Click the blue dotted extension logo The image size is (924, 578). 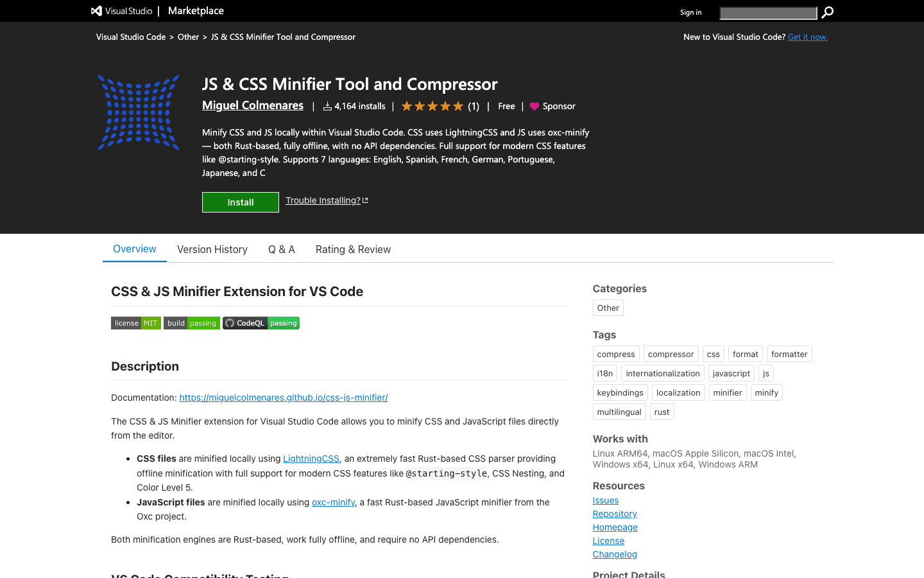139,112
